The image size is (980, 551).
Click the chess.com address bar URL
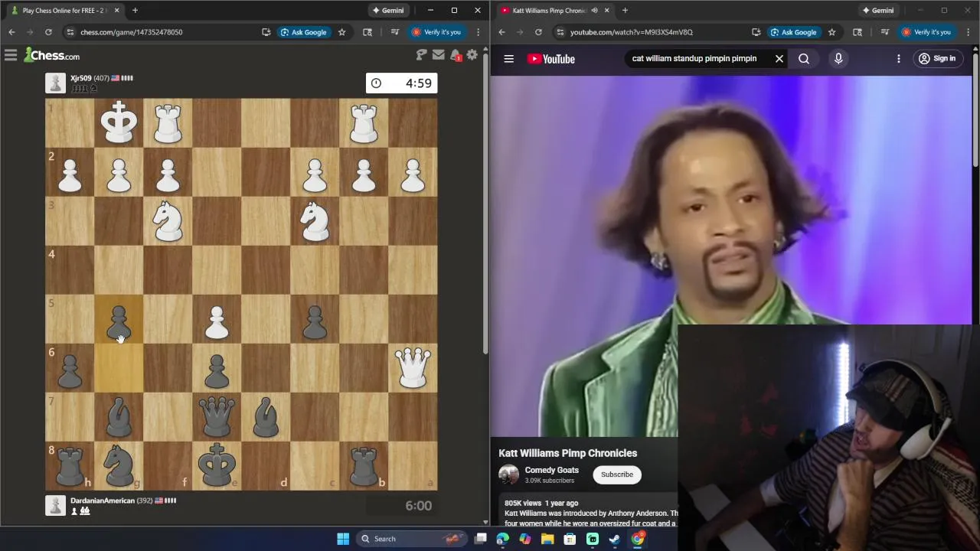(x=132, y=32)
